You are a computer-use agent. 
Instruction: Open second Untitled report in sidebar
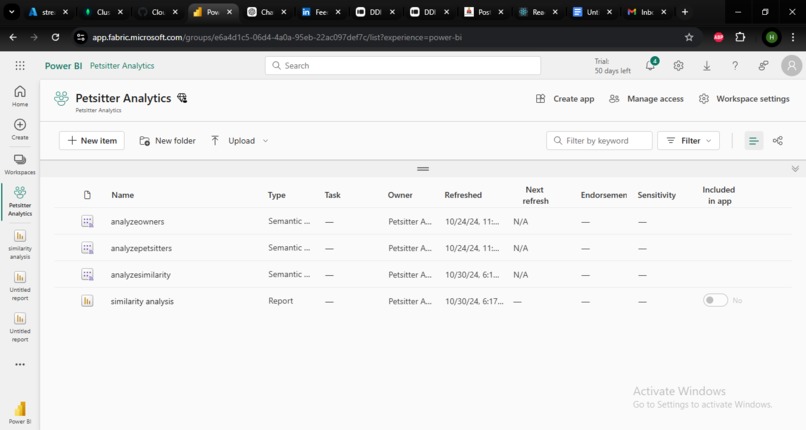[20, 327]
